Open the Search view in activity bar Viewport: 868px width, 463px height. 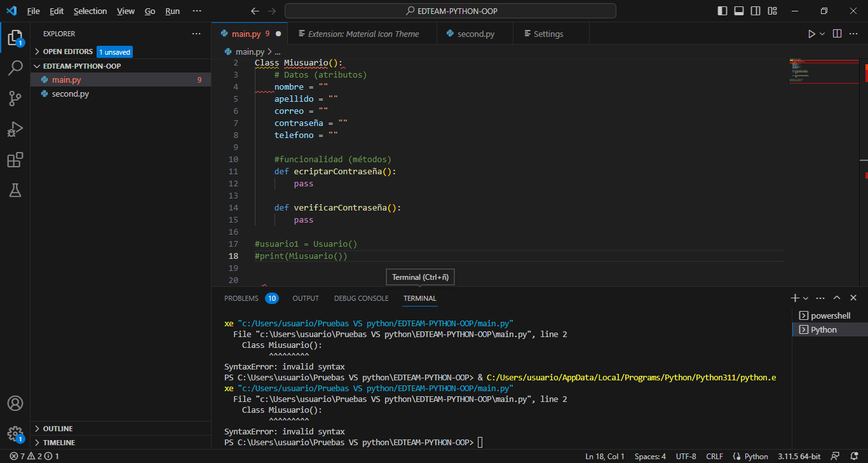tap(15, 68)
